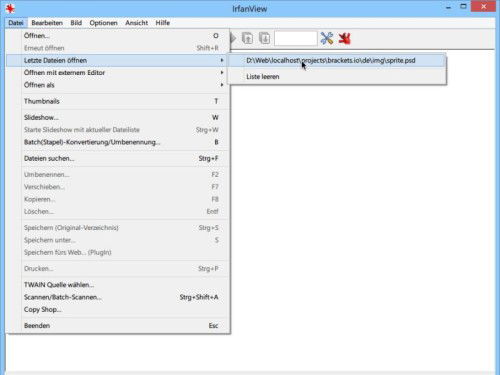Image resolution: width=500 pixels, height=375 pixels.
Task: Click the IrfanView settings wrench toolbar icon
Action: pyautogui.click(x=327, y=38)
